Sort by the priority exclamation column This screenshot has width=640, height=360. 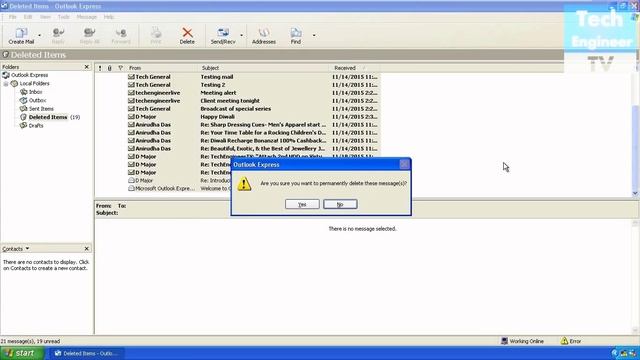pos(100,68)
